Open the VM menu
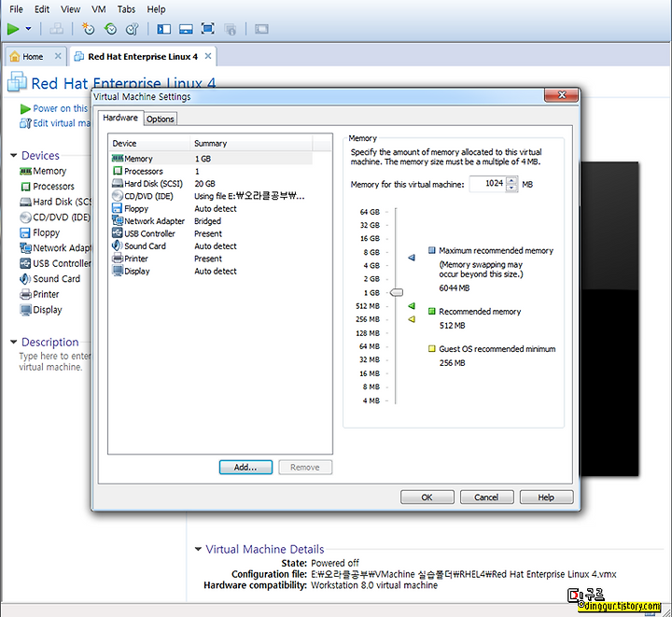The width and height of the screenshot is (672, 617). tap(99, 9)
